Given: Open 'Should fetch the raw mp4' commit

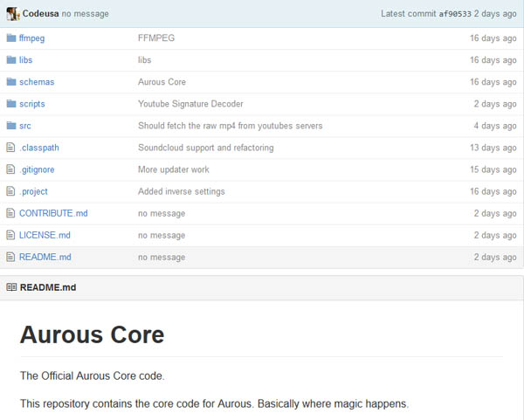Looking at the screenshot, I should coord(231,126).
